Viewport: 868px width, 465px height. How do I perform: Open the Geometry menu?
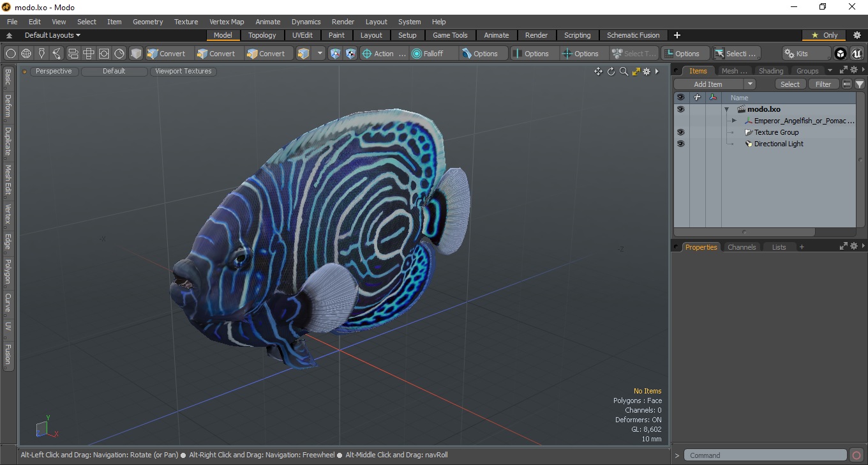click(x=147, y=22)
